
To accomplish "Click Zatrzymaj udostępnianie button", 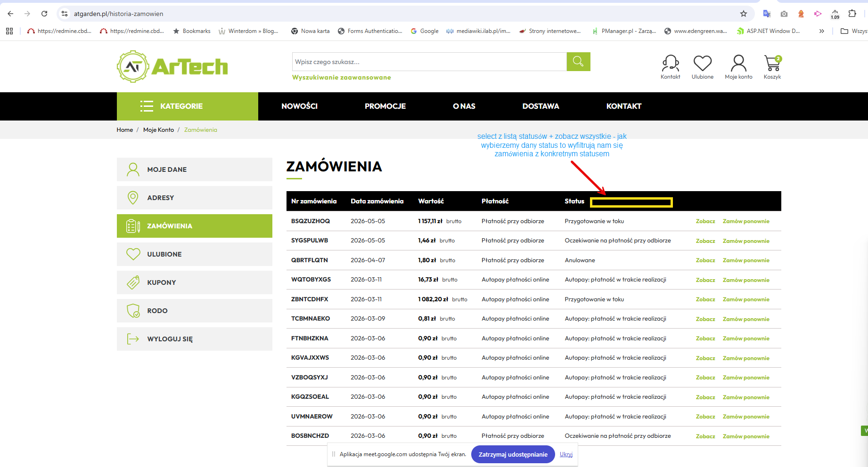I will tap(513, 454).
